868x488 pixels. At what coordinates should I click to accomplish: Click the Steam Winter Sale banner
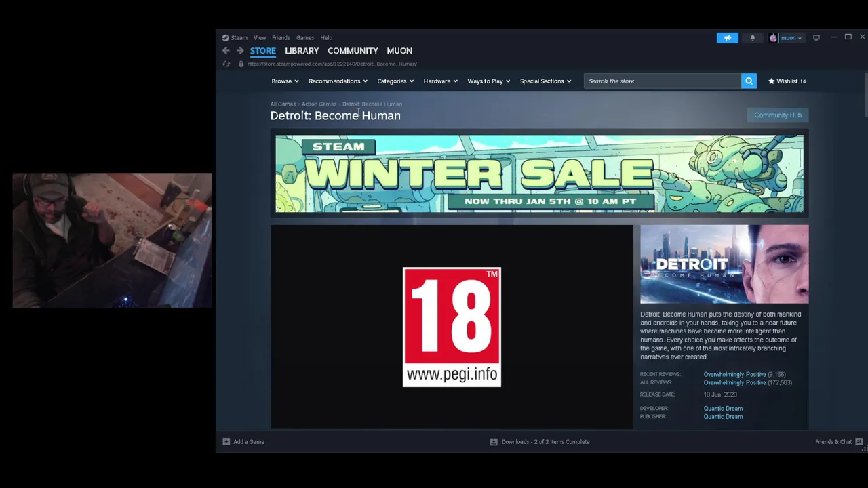(x=539, y=174)
